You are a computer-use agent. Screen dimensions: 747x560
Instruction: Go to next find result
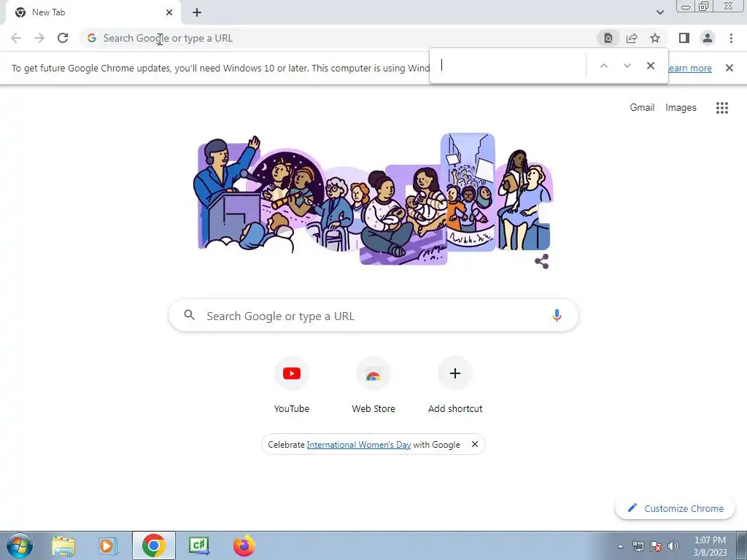coord(627,66)
